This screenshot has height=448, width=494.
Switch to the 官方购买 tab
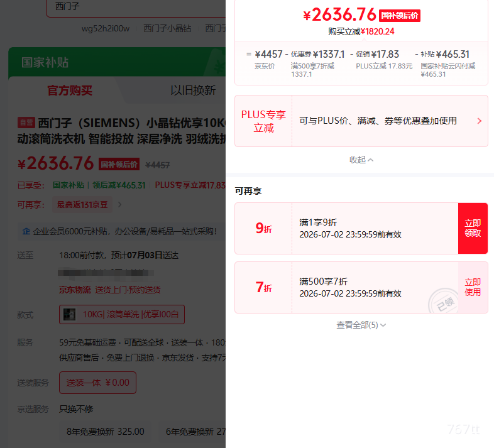click(70, 90)
